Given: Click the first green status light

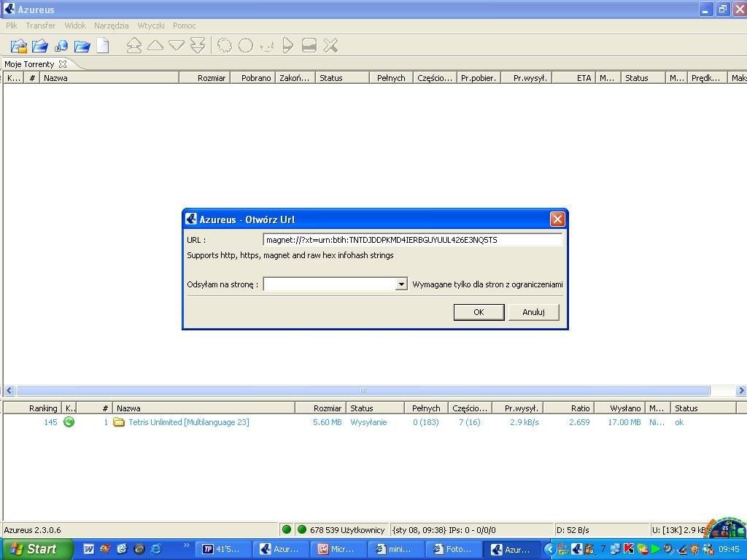Looking at the screenshot, I should [287, 529].
